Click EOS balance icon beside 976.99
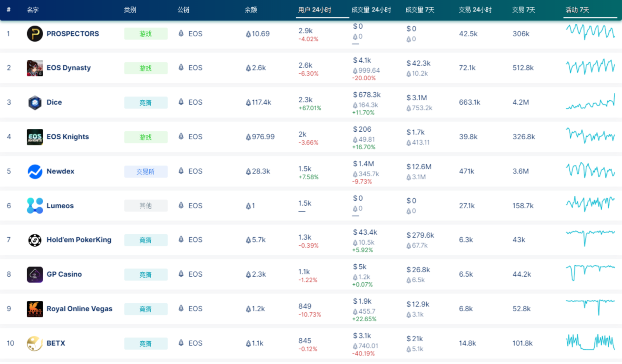The height and width of the screenshot is (364, 622). click(248, 137)
